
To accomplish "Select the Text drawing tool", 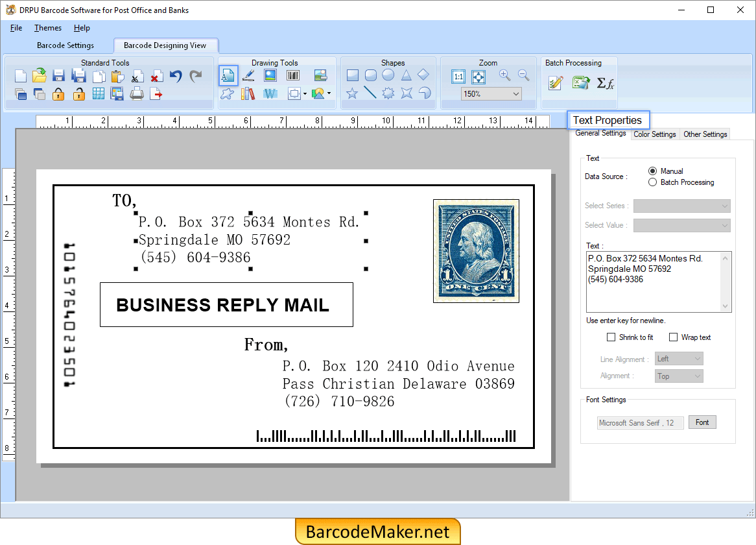I will [229, 75].
